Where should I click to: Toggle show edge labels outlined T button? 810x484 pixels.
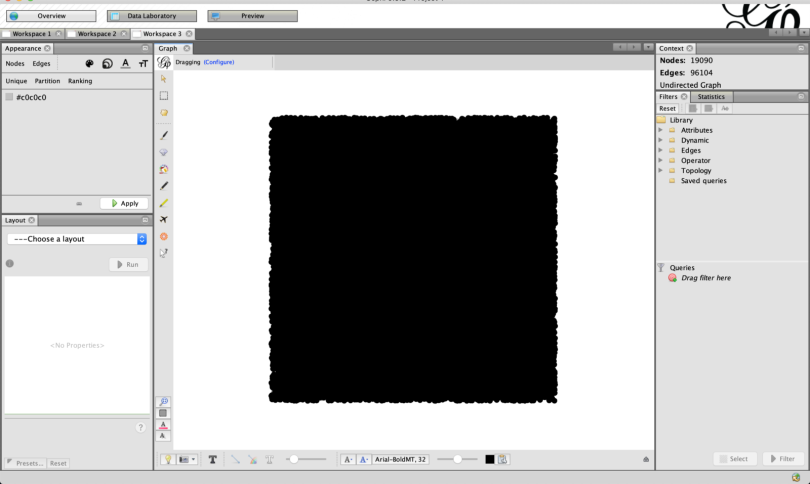[x=270, y=459]
